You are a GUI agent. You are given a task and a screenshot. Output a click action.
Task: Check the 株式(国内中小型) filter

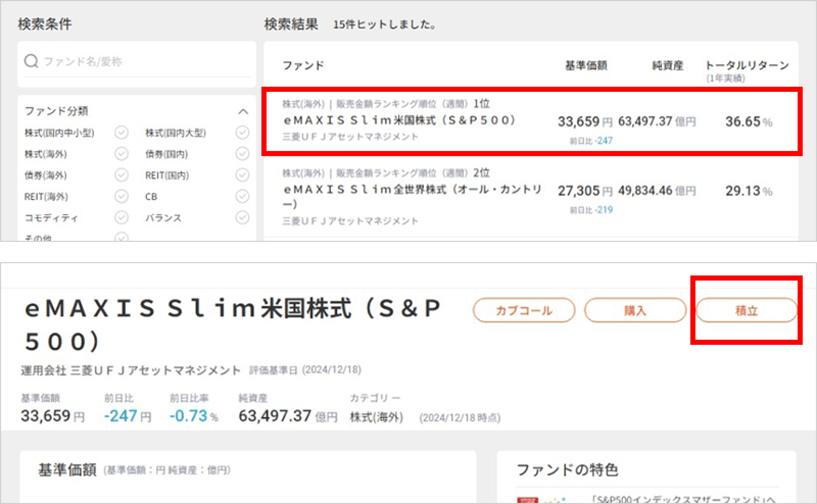(121, 133)
